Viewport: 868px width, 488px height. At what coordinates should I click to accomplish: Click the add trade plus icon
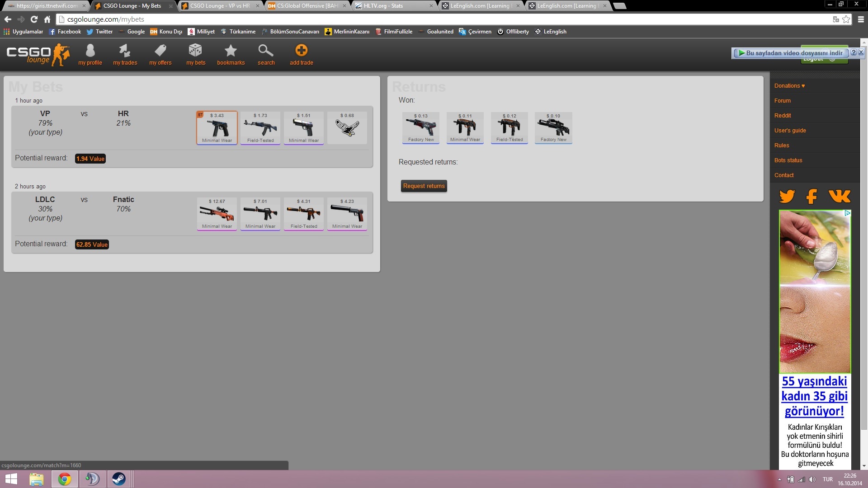coord(301,55)
